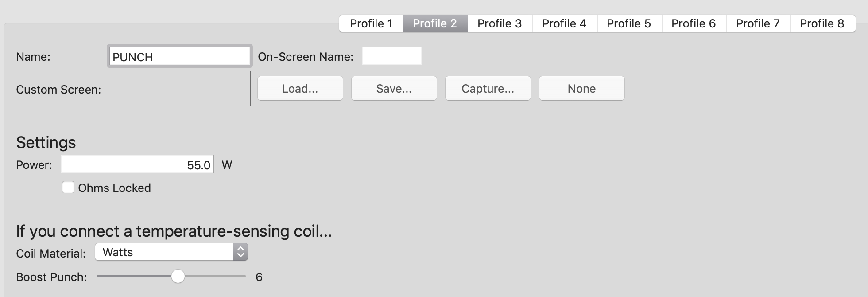Click the Boost Punch slider track's right end
The width and height of the screenshot is (868, 297).
243,276
